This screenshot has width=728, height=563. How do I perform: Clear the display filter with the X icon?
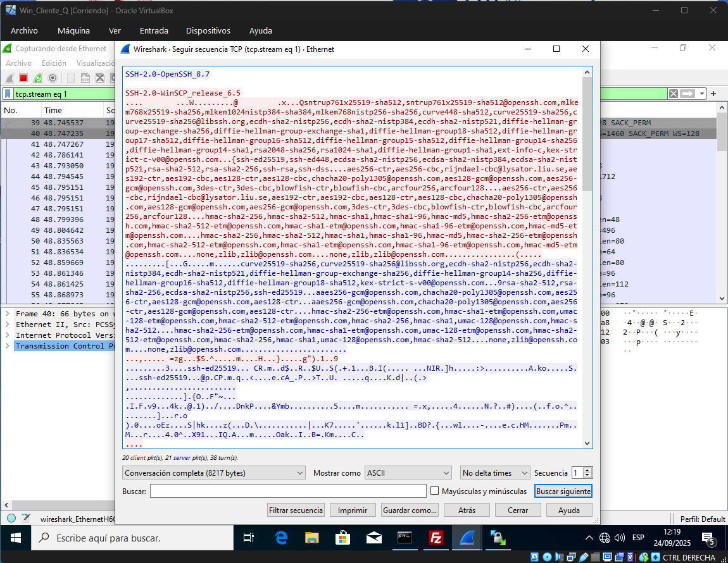(673, 94)
